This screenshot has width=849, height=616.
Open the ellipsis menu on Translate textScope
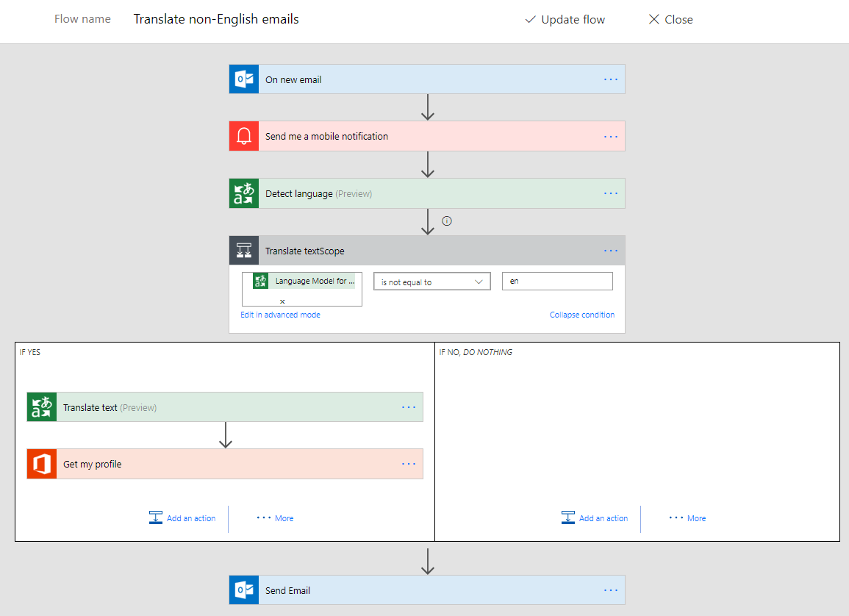pos(610,251)
